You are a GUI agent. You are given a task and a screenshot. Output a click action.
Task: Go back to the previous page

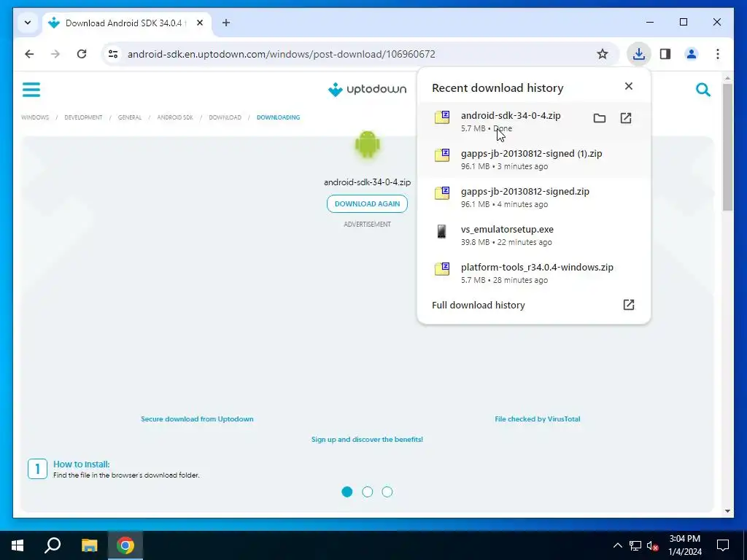tap(29, 54)
